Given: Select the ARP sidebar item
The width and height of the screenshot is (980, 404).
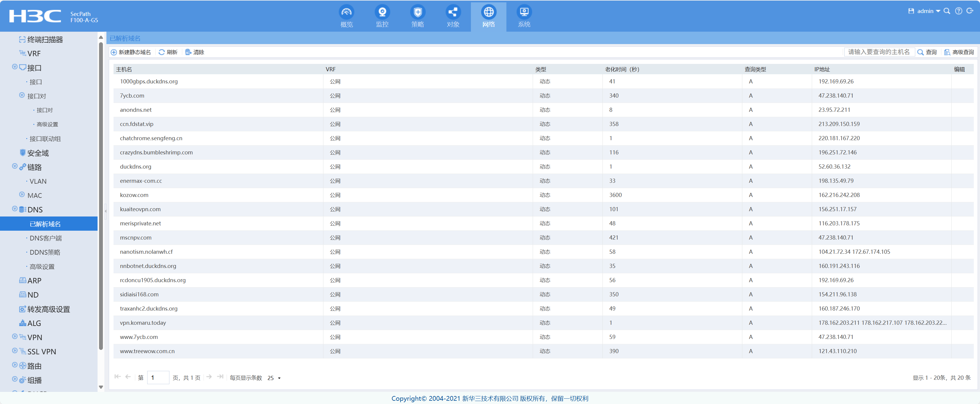Looking at the screenshot, I should pyautogui.click(x=34, y=281).
